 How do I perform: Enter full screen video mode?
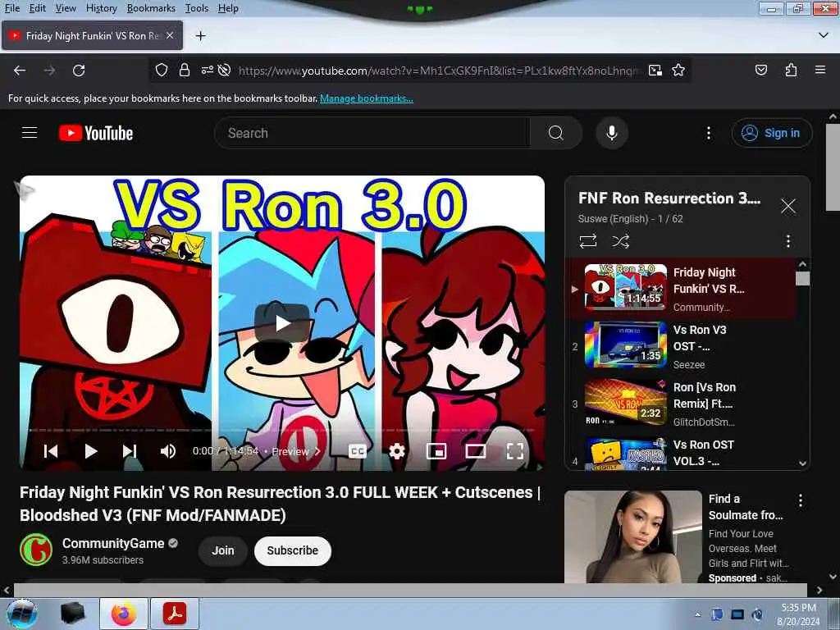click(515, 451)
